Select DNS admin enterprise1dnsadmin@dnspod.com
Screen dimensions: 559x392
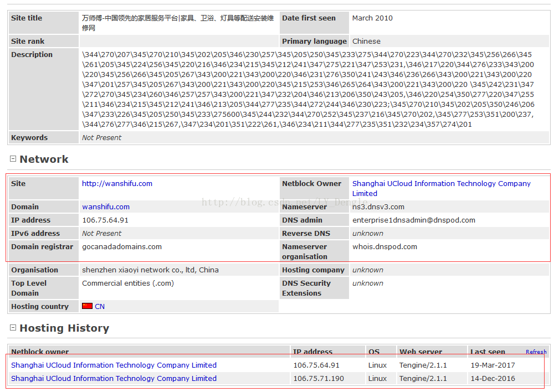pos(413,220)
